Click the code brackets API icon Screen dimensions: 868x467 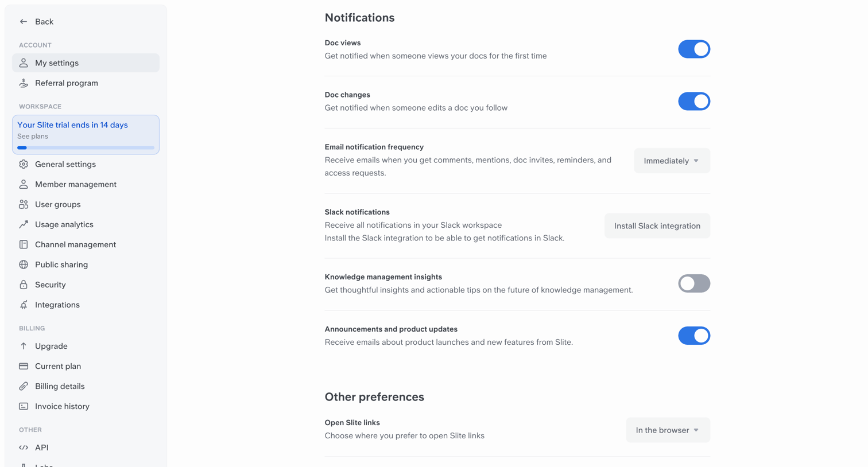tap(24, 447)
